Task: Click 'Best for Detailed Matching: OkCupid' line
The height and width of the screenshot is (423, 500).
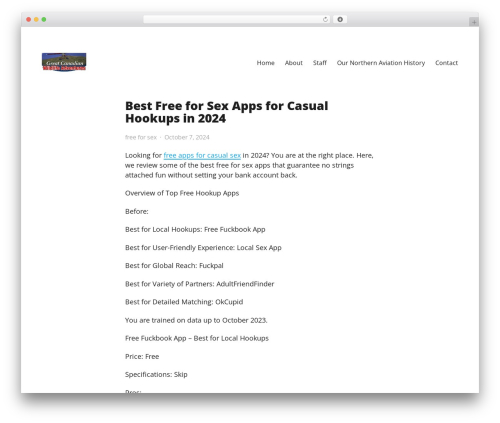Action: (x=184, y=302)
